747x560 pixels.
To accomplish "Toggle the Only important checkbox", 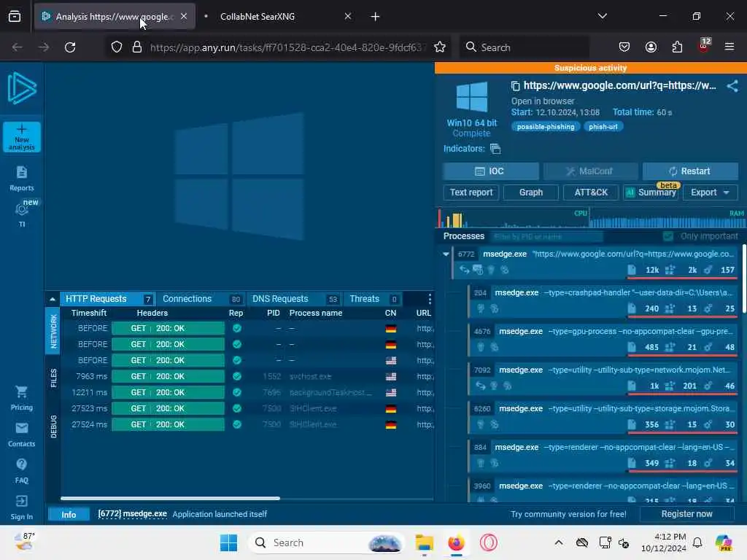I will (x=668, y=236).
